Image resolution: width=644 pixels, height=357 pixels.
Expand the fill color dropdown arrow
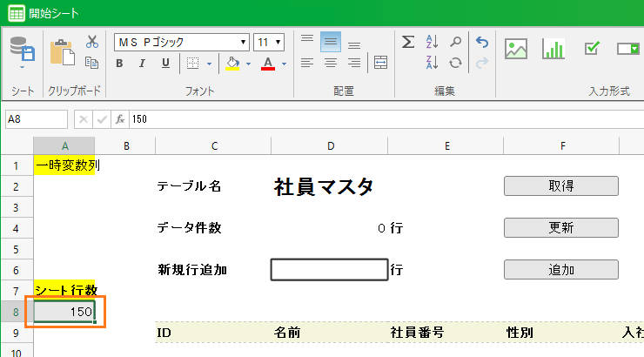248,64
